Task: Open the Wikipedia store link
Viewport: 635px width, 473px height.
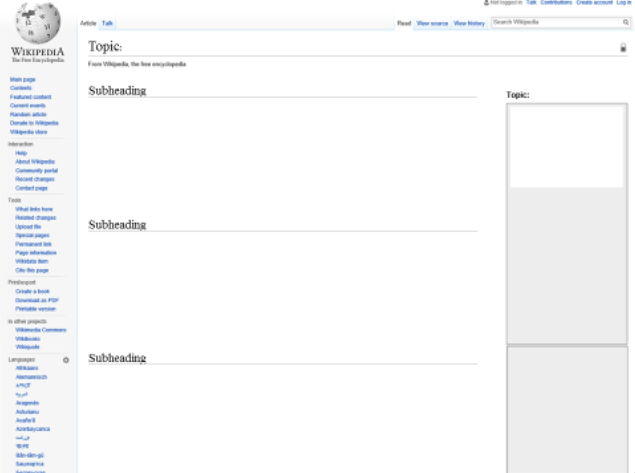Action: tap(28, 132)
